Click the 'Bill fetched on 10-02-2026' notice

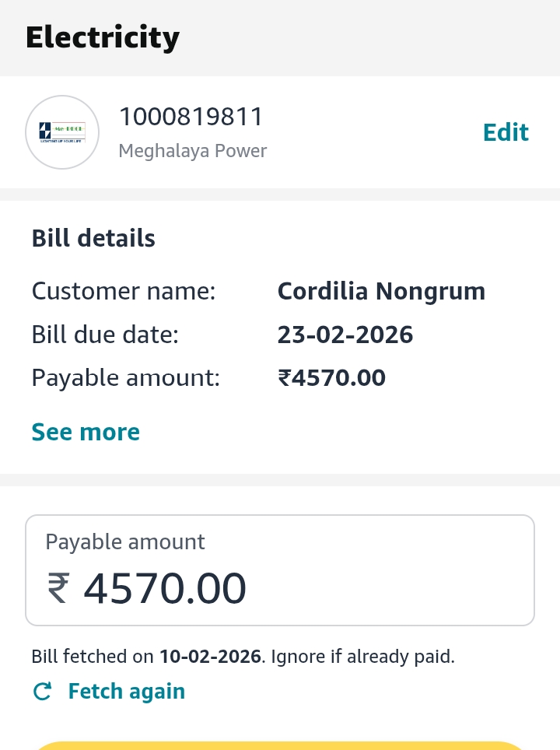243,656
